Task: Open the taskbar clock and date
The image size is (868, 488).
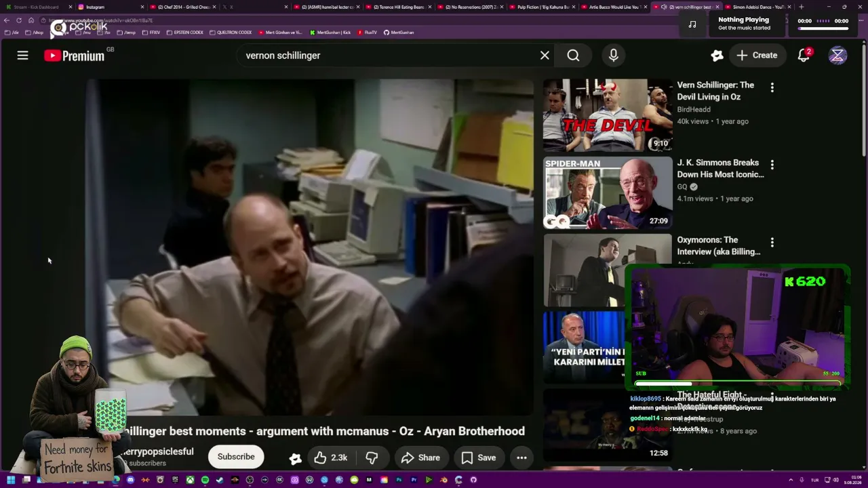Action: 854,480
